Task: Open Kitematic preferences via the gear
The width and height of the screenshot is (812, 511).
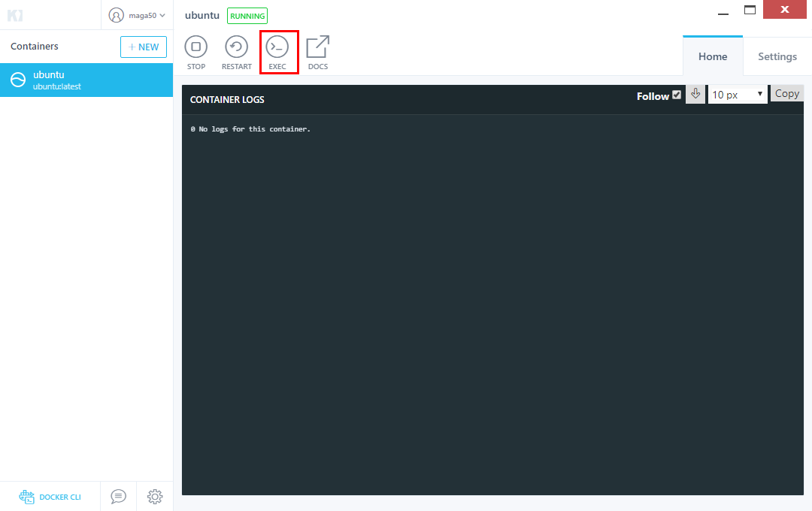Action: coord(154,497)
